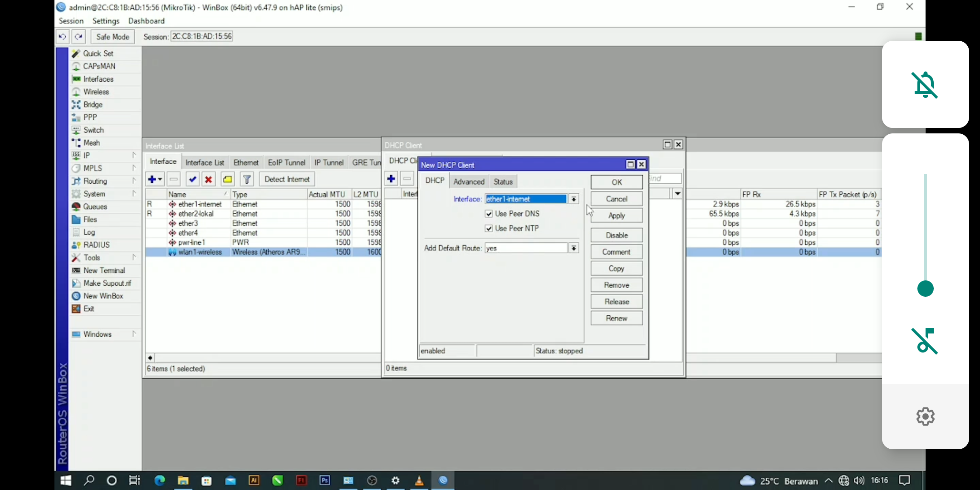Click the blue plus add icon in Interface List

point(152,179)
